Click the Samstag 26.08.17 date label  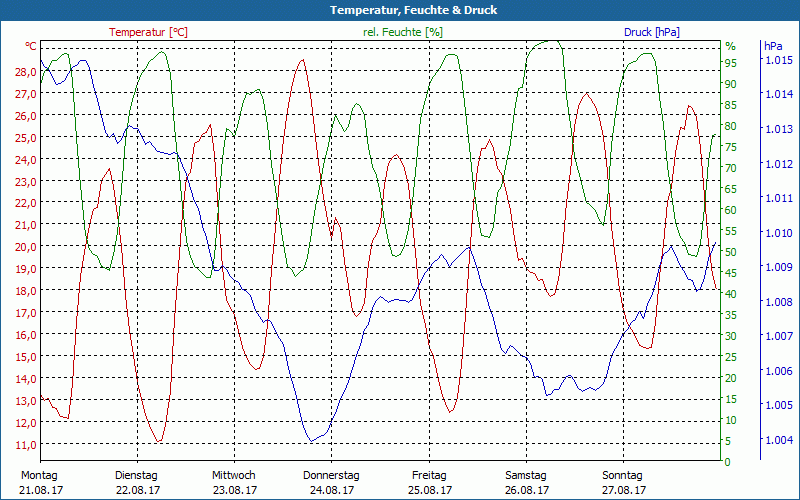(x=526, y=482)
